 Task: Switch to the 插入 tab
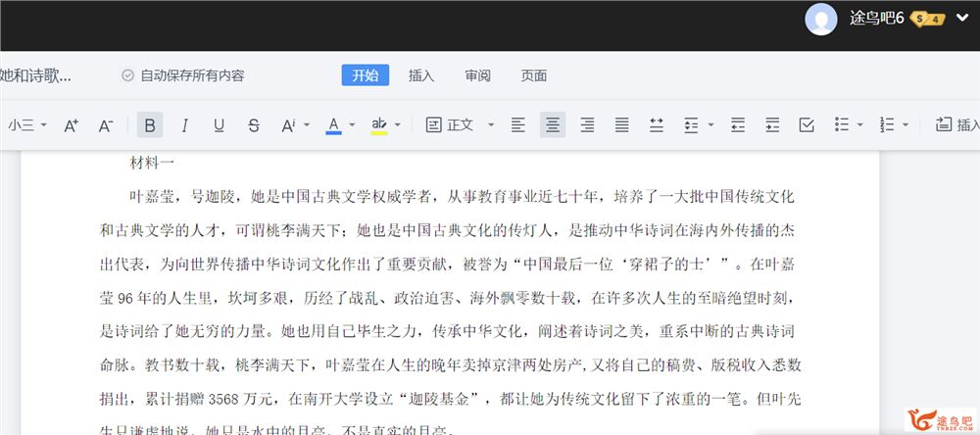[421, 75]
